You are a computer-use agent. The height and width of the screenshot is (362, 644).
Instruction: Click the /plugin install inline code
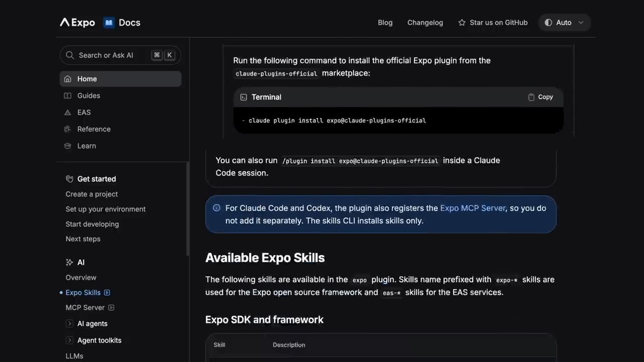pos(360,161)
